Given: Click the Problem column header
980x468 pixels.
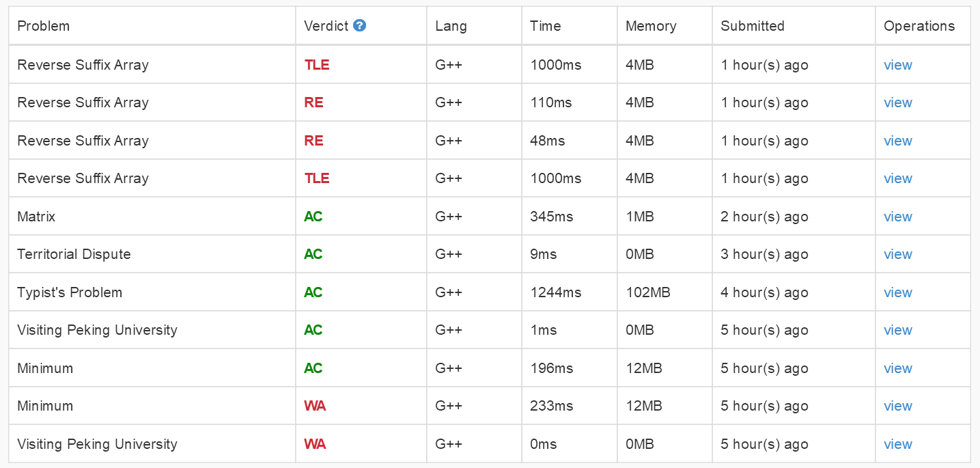Looking at the screenshot, I should [x=44, y=26].
